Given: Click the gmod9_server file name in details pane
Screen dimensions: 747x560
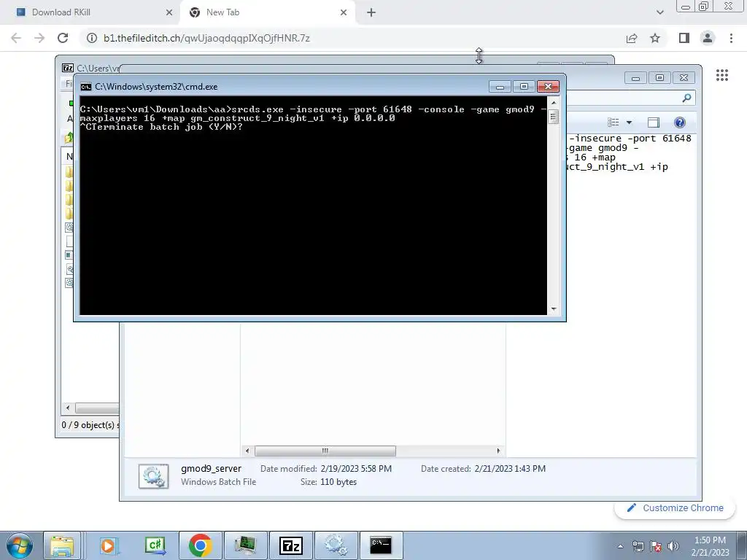Looking at the screenshot, I should click(x=211, y=469).
